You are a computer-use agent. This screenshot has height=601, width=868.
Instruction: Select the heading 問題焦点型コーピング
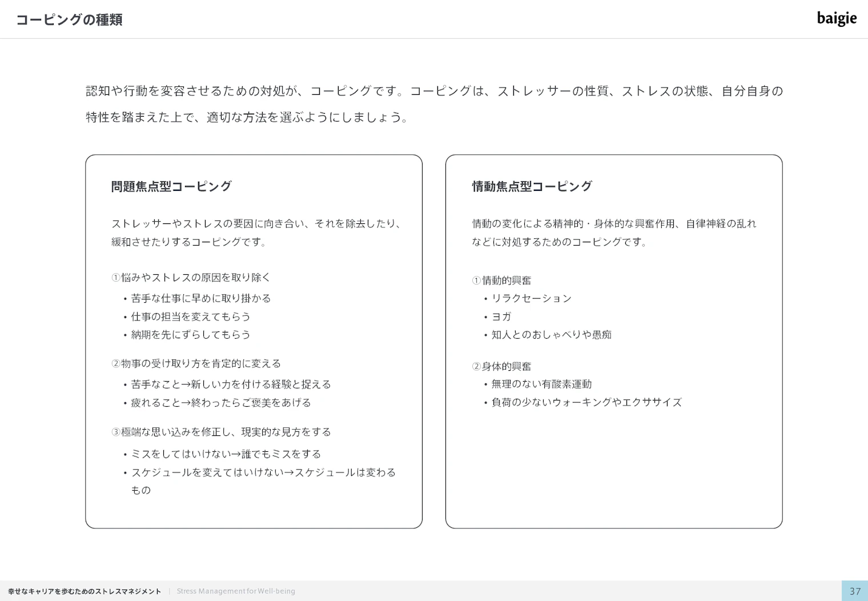pyautogui.click(x=171, y=186)
